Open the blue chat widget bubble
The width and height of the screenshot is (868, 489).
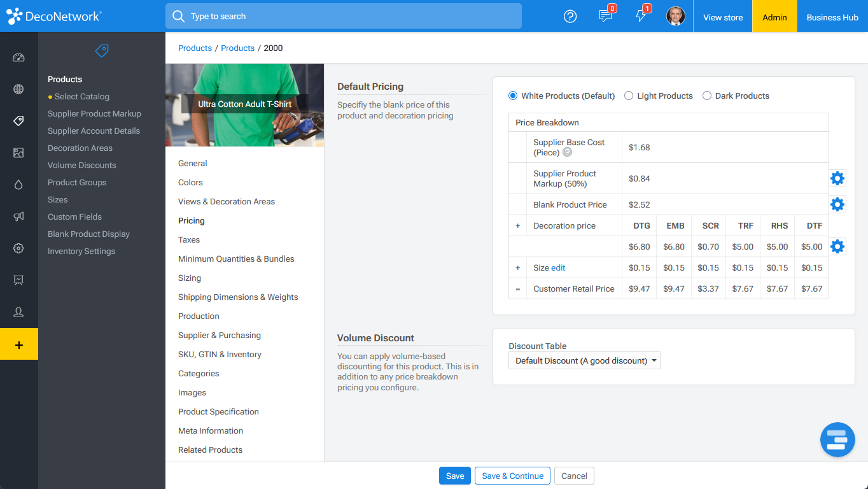pyautogui.click(x=837, y=440)
